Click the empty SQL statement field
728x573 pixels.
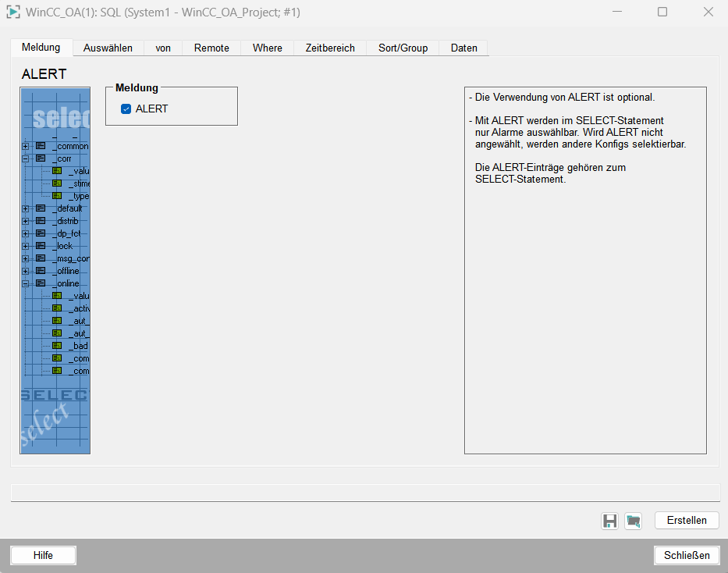click(x=364, y=493)
